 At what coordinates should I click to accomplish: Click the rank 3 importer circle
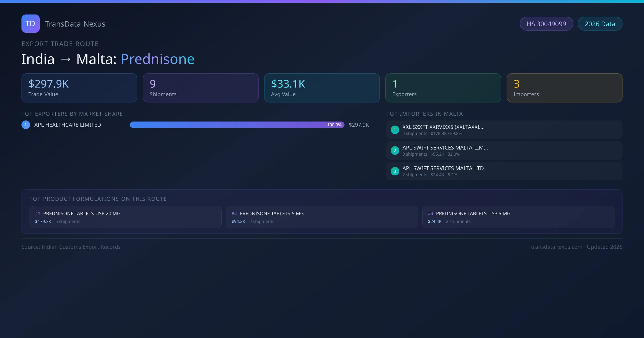click(395, 171)
